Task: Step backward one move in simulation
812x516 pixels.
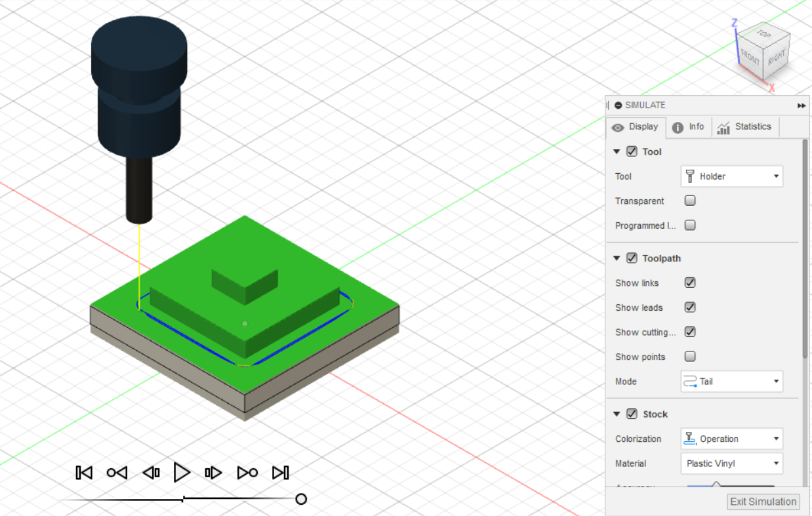Action: pyautogui.click(x=151, y=473)
